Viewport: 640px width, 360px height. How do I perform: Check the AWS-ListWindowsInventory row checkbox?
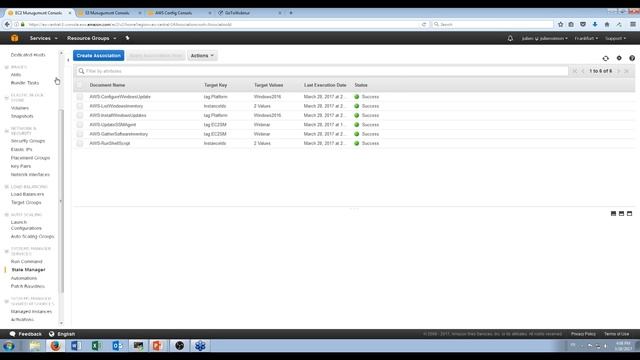pos(79,106)
